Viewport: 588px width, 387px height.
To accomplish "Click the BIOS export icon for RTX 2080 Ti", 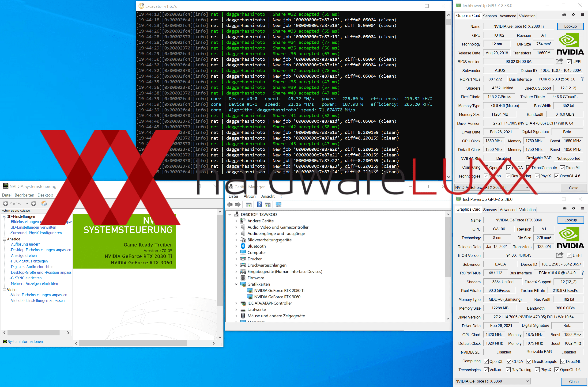I will (559, 61).
